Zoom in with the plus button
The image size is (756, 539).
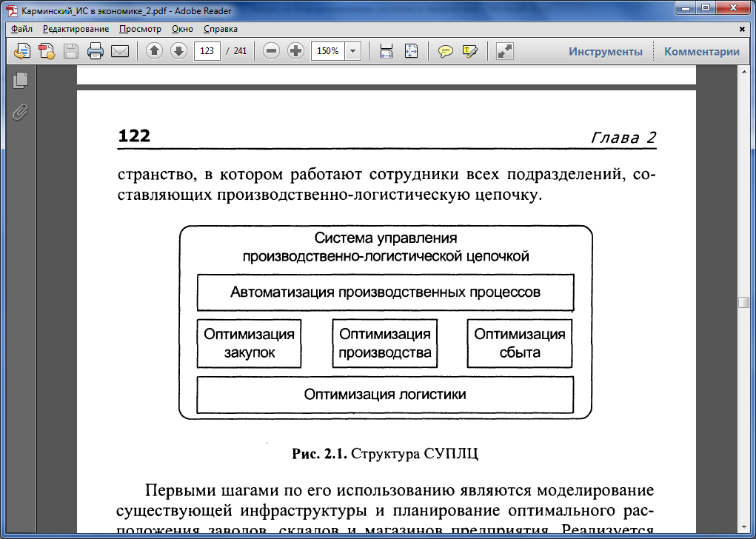[x=295, y=50]
